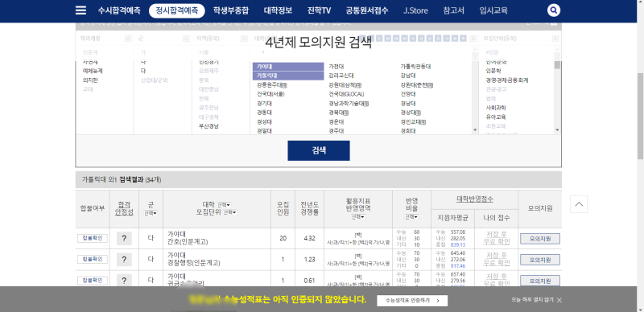Open the 군 선택 dropdown in table header
Image resolution: width=644 pixels, height=312 pixels.
(x=151, y=213)
